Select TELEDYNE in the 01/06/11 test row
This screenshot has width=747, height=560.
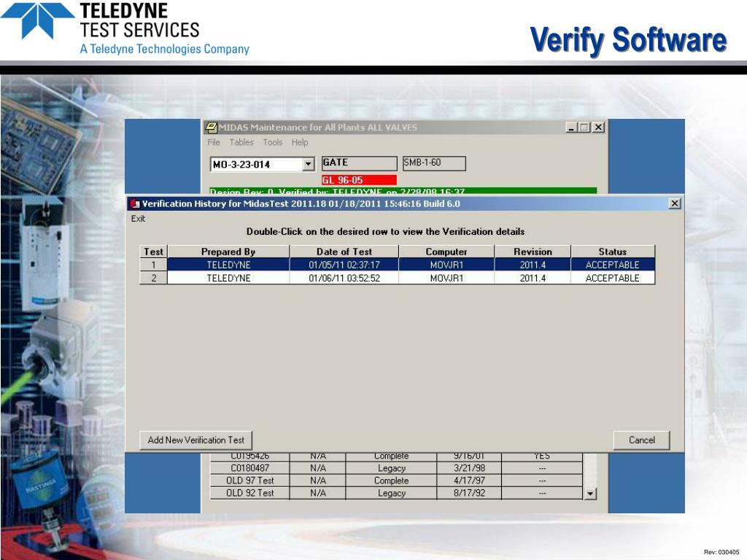(x=228, y=278)
